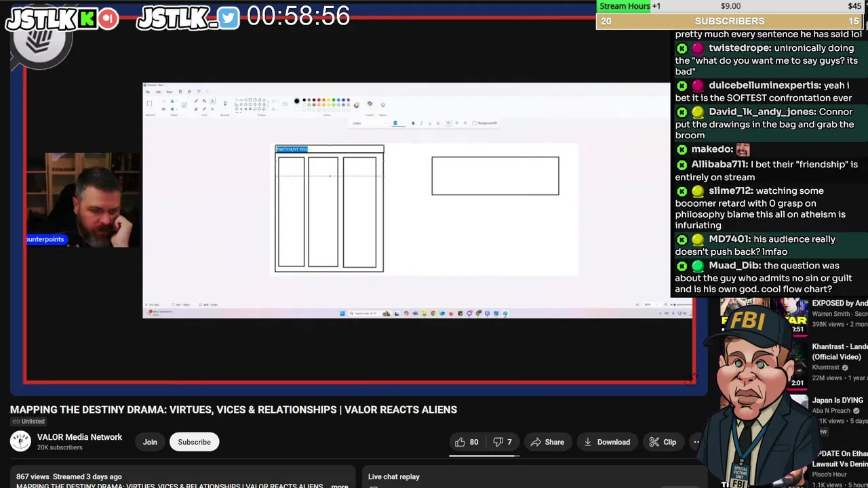
Task: Toggle Bold in the Paint text toolbar
Action: 413,123
